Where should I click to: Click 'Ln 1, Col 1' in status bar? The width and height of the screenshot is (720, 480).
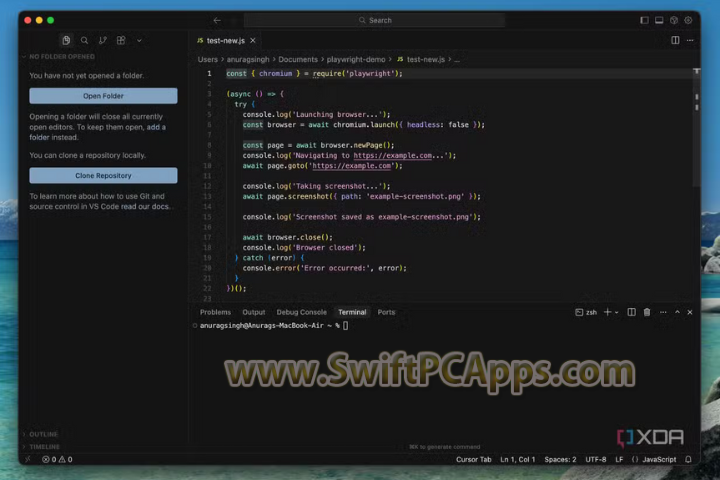[x=518, y=459]
